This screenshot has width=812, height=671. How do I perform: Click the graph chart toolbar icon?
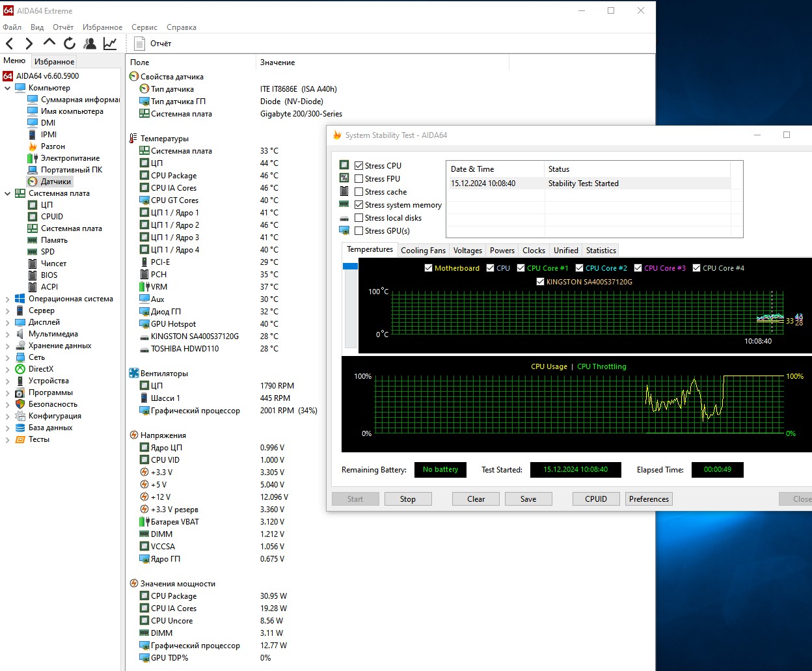point(110,44)
